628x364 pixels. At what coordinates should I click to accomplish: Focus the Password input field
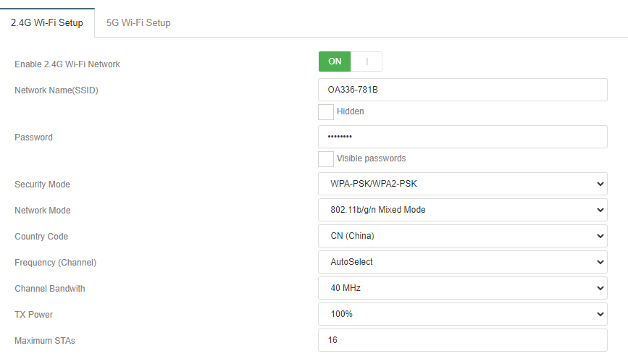coord(462,137)
